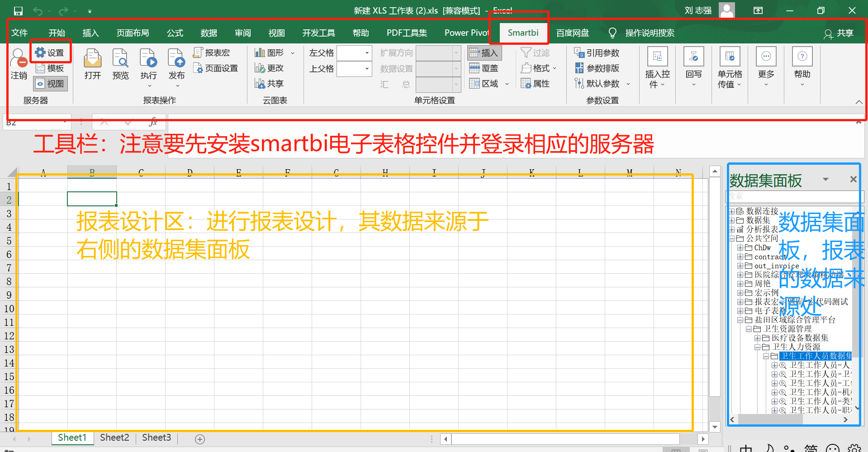Open 报表宏 report macro
The image size is (868, 452).
[x=211, y=53]
